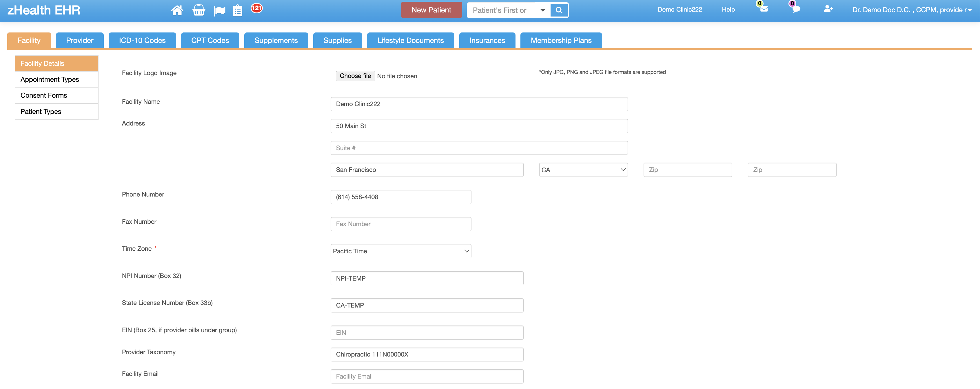Click the JPG, PNG file formats note
The width and height of the screenshot is (980, 389).
tap(602, 72)
